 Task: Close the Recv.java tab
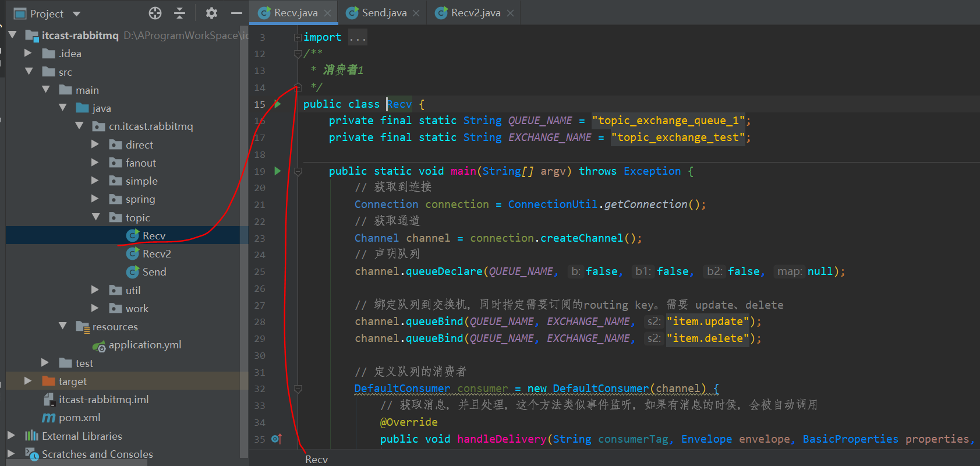coord(328,13)
